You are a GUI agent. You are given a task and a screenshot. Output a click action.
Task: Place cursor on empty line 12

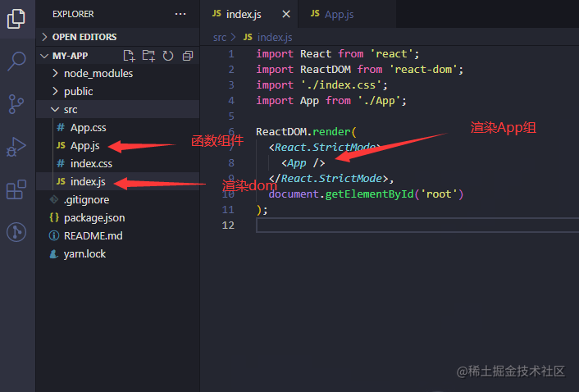pyautogui.click(x=417, y=226)
